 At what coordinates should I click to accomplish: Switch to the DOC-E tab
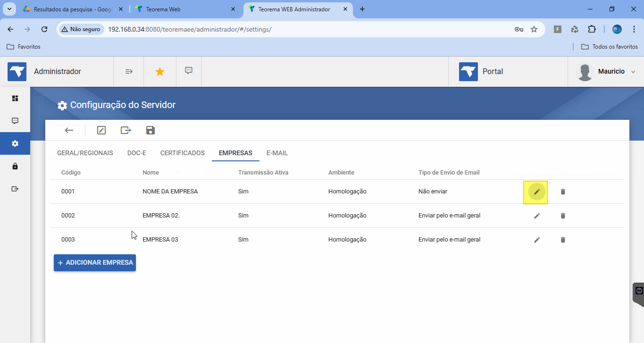(x=137, y=153)
